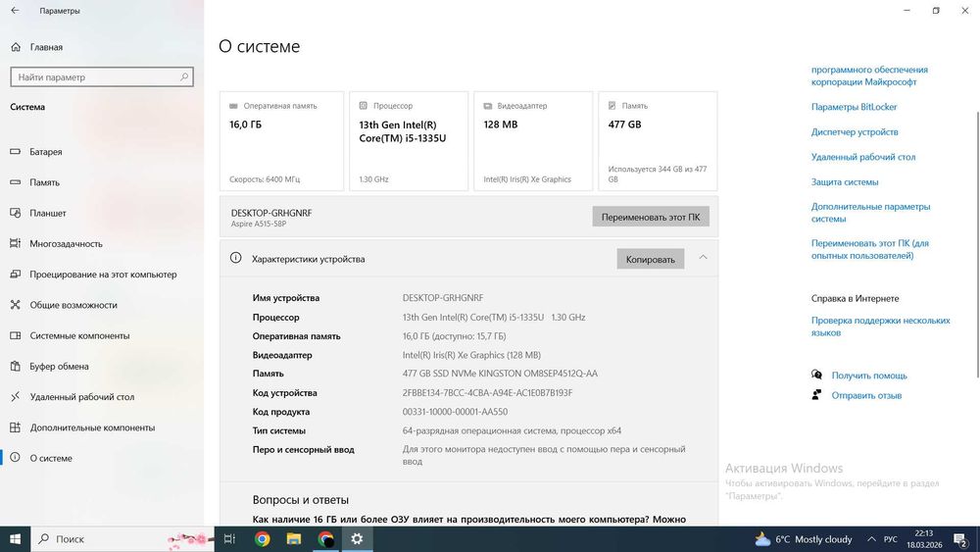Open Проверка поддержки нескольких языков link

click(881, 326)
